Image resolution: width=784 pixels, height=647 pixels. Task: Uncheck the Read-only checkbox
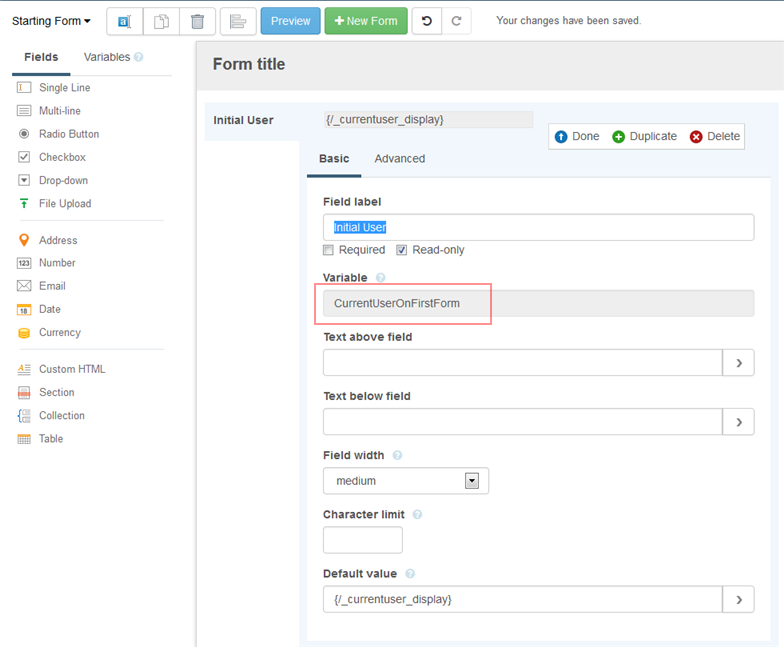[402, 250]
